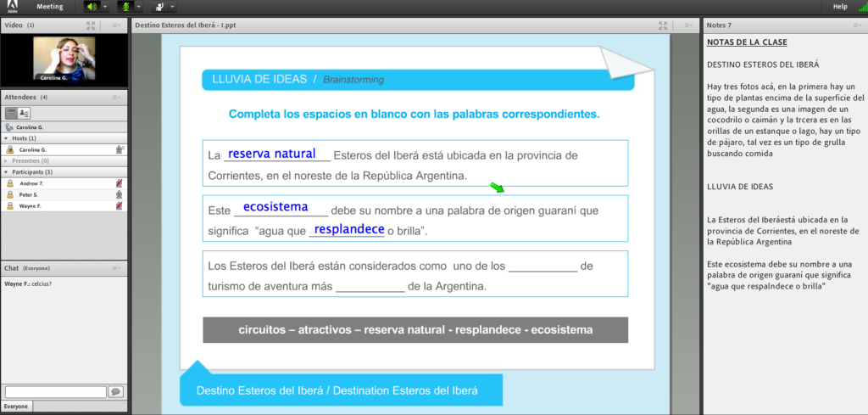Switch to attendee list view
Viewport: 868px width, 415px height.
pos(11,112)
